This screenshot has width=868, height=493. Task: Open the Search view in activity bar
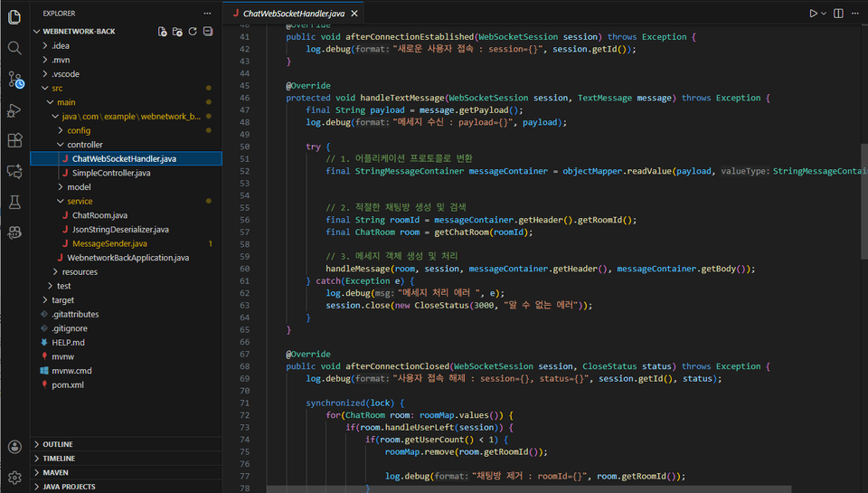coord(14,48)
